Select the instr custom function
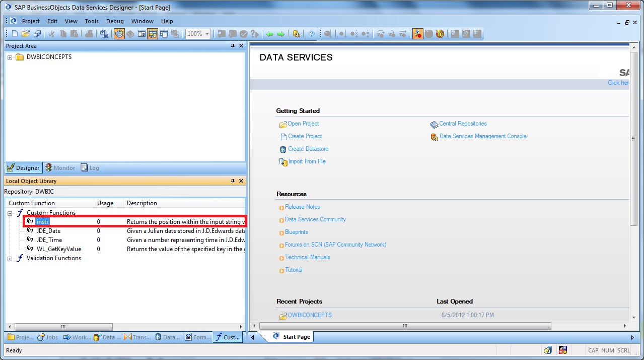 [x=42, y=222]
